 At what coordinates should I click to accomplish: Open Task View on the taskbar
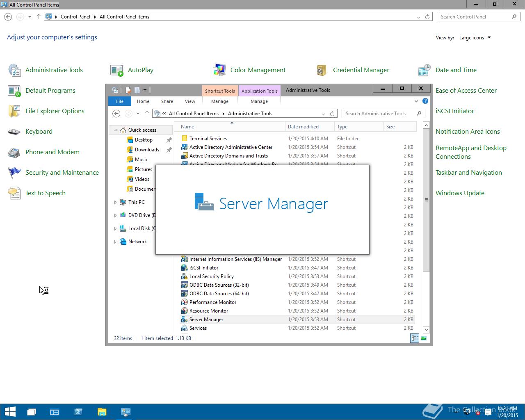point(32,412)
